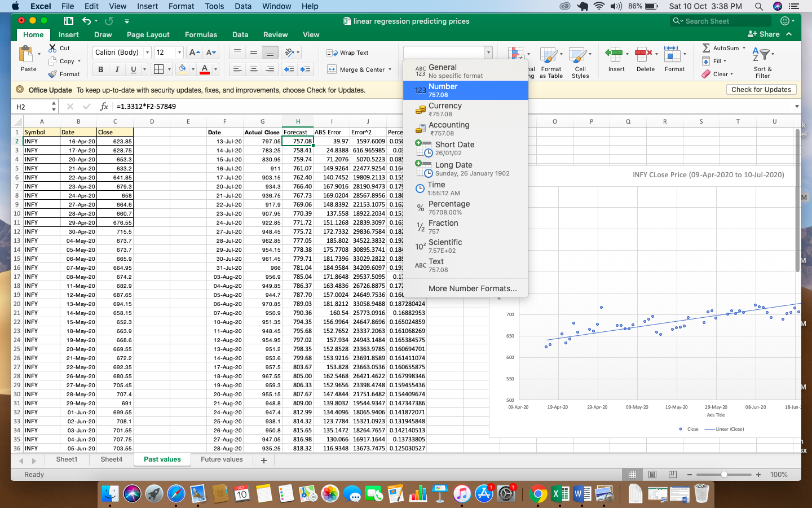Open the Calibri font name dropdown
812x508 pixels.
pos(147,52)
